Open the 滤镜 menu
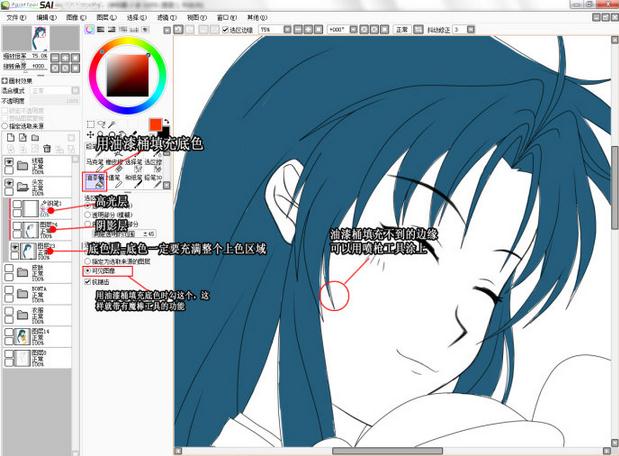Viewport: 619px width, 456px height. (167, 17)
